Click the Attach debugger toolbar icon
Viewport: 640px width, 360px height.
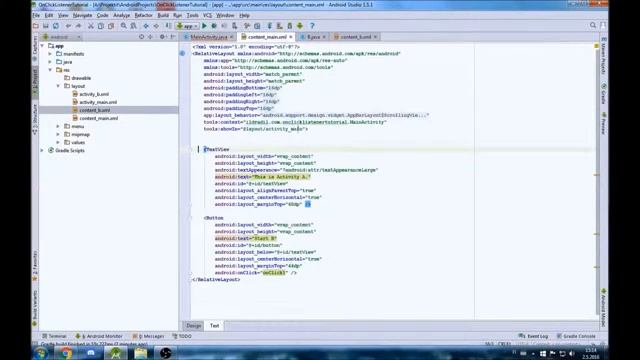pos(234,26)
